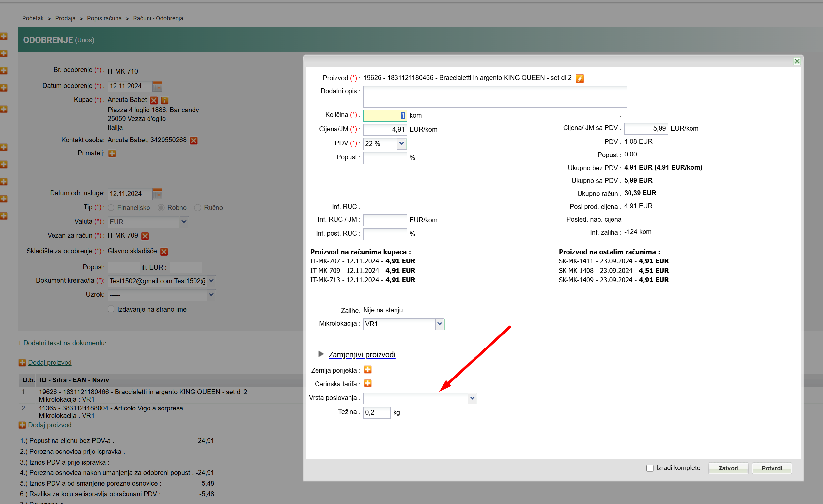Add Carinska tarifa with plus icon
Viewport: 823px width, 504px height.
tap(367, 383)
